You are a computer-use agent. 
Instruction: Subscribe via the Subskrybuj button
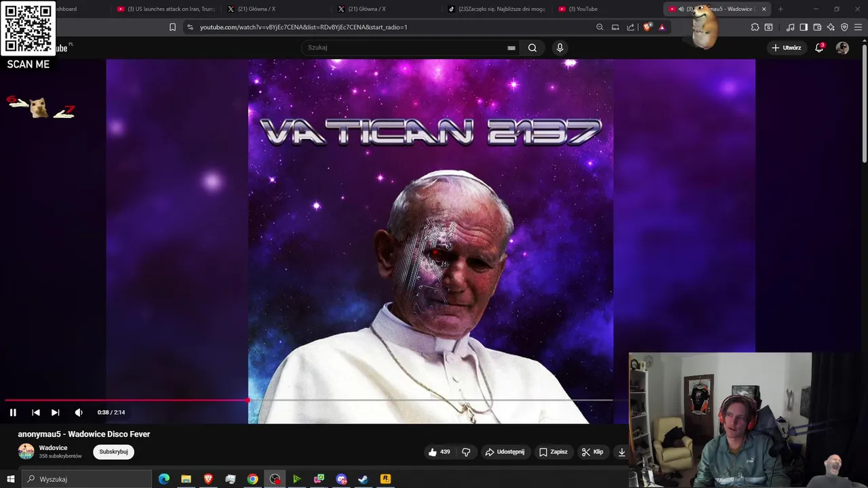tap(113, 451)
